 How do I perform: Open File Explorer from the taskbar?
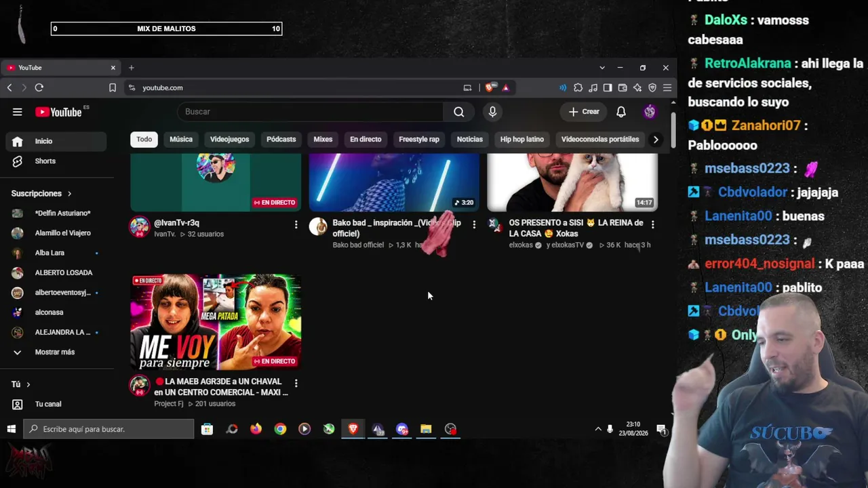tap(426, 429)
